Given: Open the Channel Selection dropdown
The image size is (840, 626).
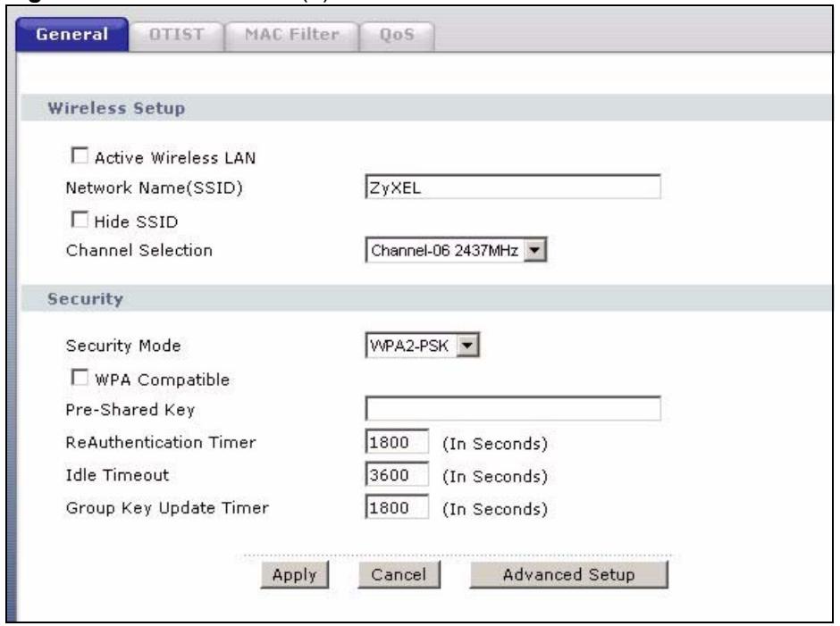Looking at the screenshot, I should [456, 250].
